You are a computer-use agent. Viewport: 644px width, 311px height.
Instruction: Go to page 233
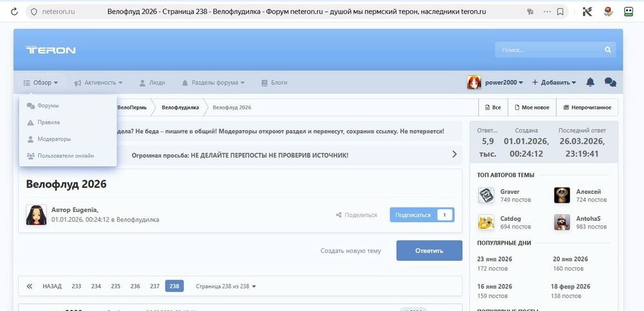coord(77,287)
